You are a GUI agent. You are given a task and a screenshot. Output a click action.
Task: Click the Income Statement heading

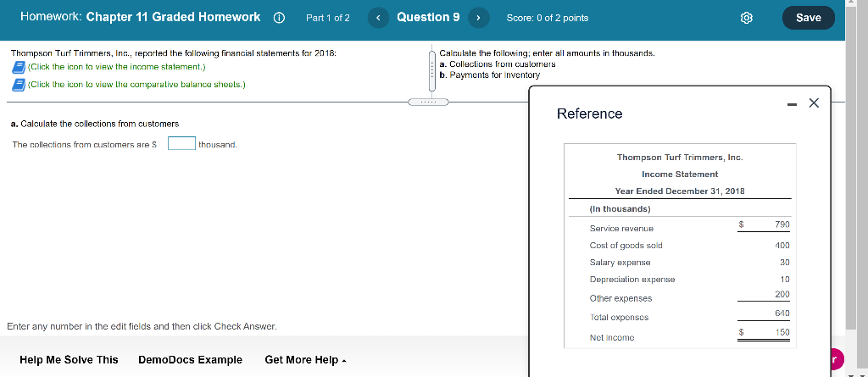(680, 175)
